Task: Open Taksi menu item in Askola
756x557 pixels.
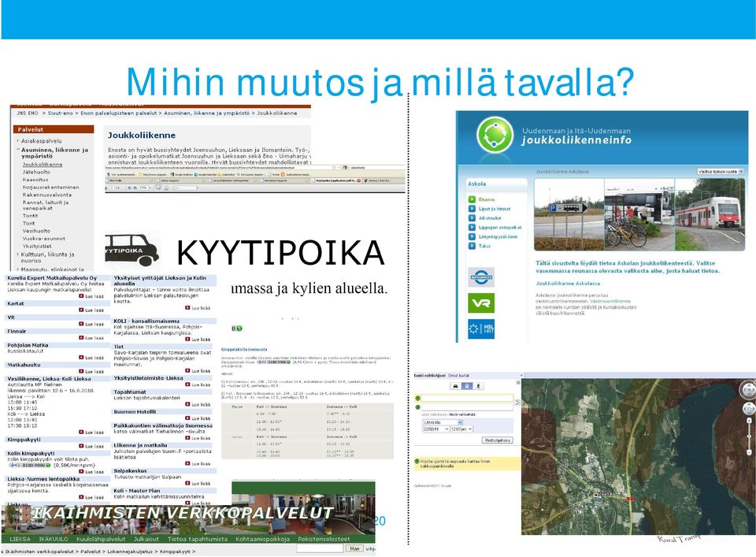Action: [x=484, y=246]
